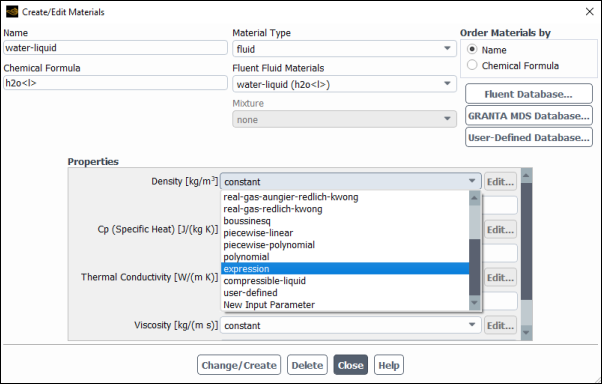Select compressible-liquid density option
The image size is (602, 384).
click(345, 281)
